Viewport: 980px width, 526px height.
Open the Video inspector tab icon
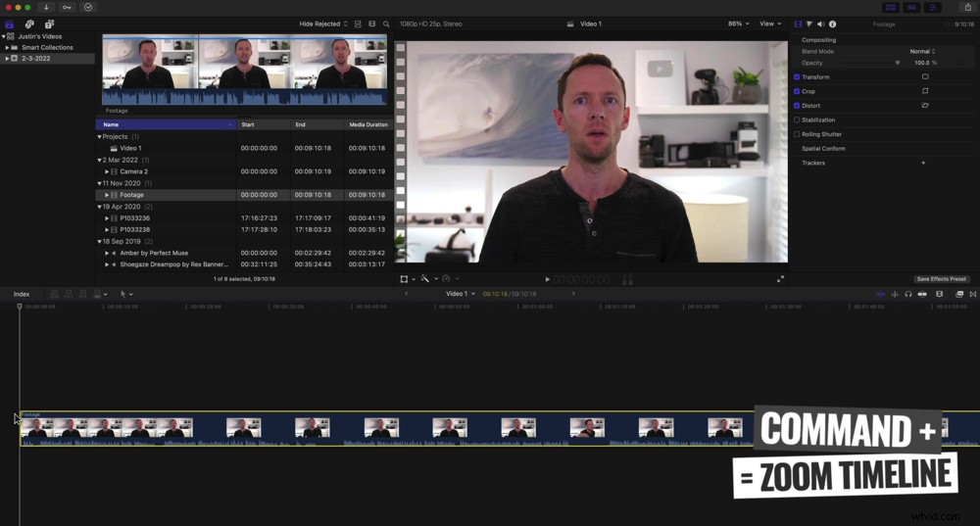[798, 24]
